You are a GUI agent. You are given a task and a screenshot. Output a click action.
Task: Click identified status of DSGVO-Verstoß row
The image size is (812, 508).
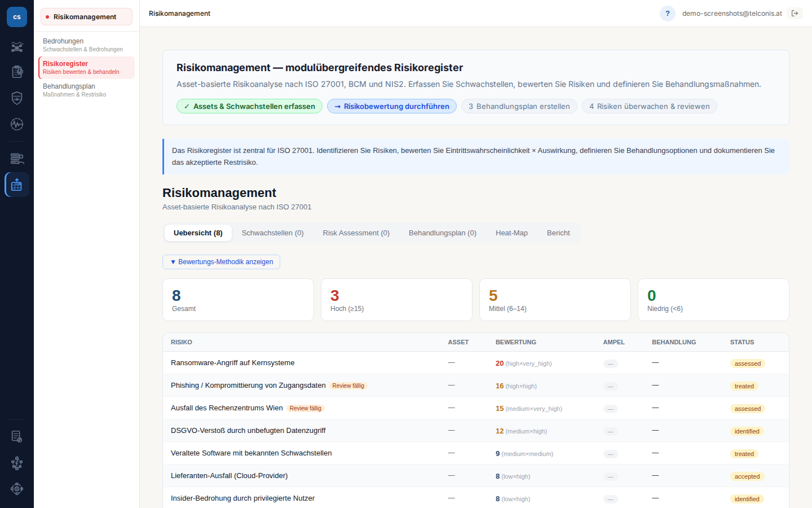point(747,431)
